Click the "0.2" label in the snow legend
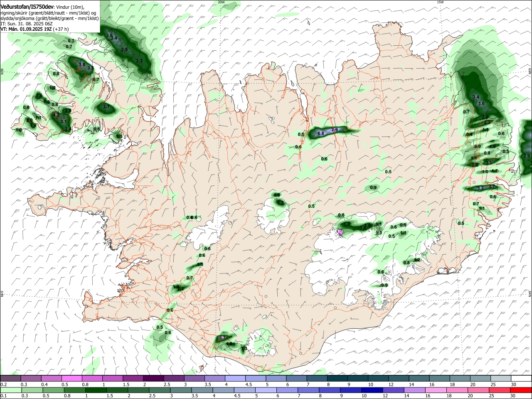The height and width of the screenshot is (399, 532). pyautogui.click(x=3, y=384)
